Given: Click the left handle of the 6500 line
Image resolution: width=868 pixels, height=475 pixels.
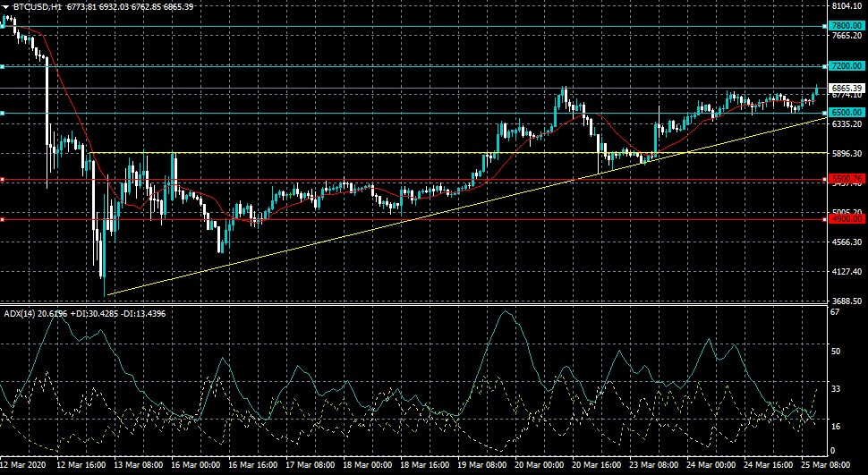Looking at the screenshot, I should 2,113.
